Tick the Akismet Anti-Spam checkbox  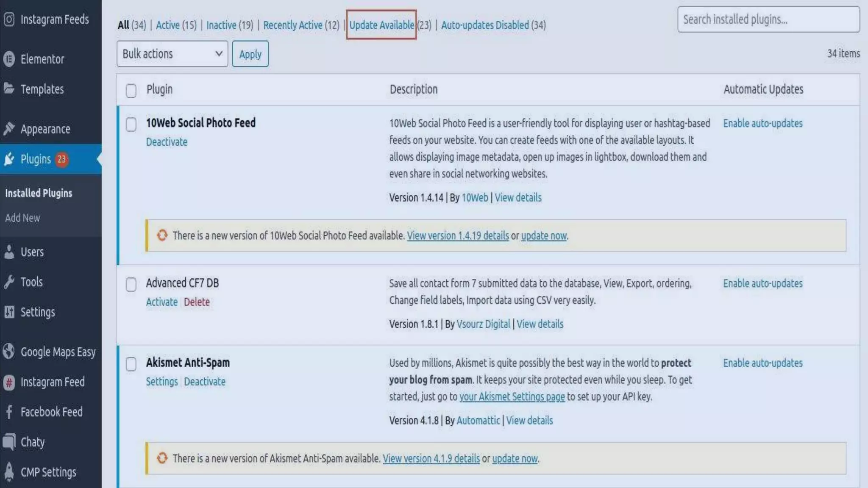coord(131,364)
